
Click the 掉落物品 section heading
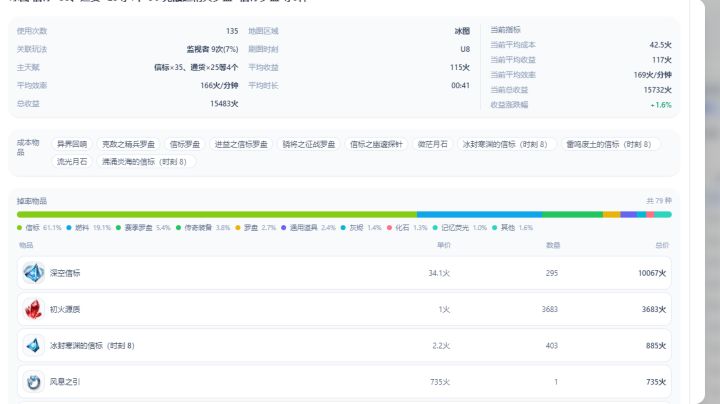point(32,201)
